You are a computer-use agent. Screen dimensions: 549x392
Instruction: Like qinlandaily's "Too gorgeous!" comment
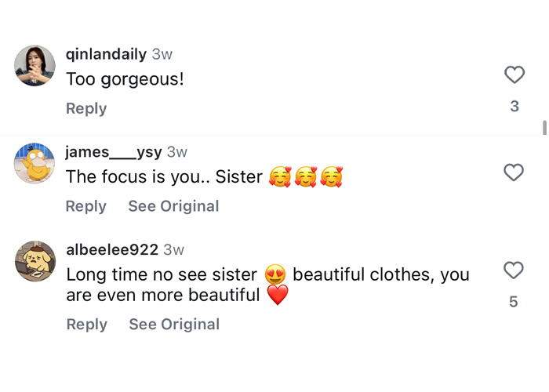pyautogui.click(x=514, y=75)
